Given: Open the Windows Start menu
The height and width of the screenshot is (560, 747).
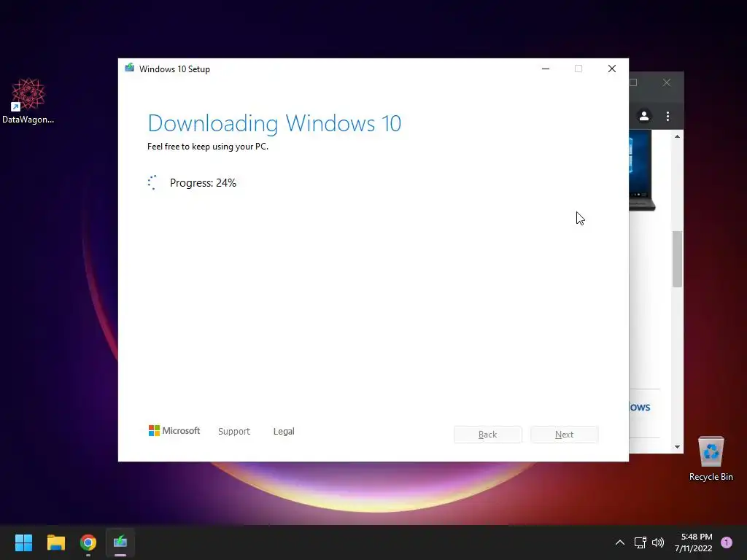Looking at the screenshot, I should (x=23, y=542).
